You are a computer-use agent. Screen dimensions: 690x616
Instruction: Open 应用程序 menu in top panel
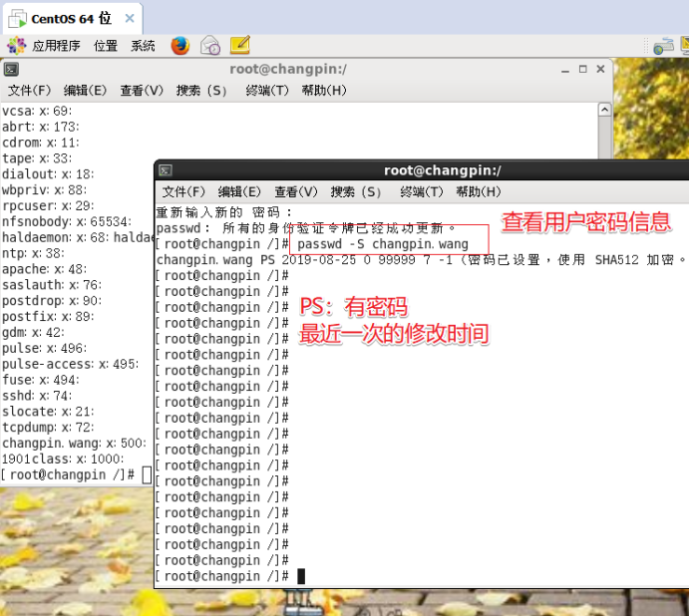[x=56, y=46]
